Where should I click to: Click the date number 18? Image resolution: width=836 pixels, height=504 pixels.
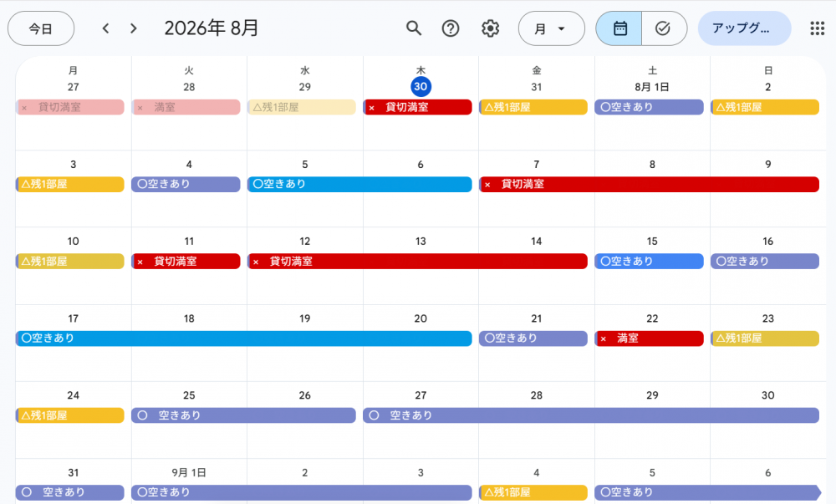(189, 318)
